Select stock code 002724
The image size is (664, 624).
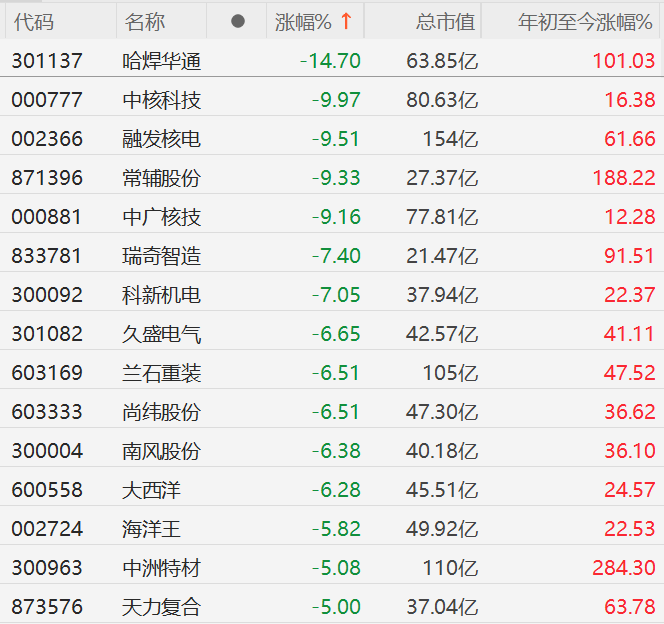tap(47, 528)
